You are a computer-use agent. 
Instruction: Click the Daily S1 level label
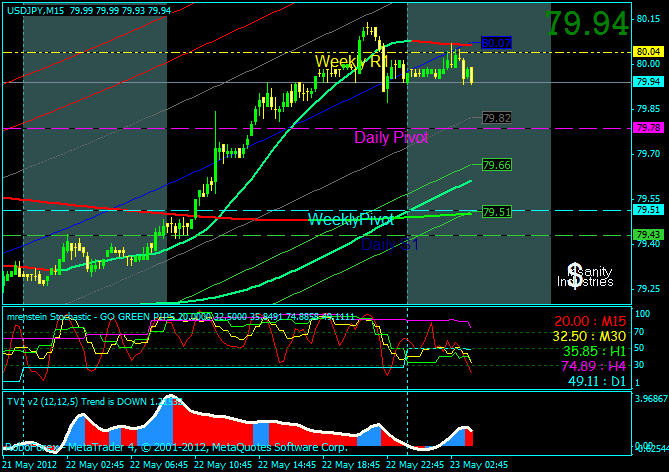click(390, 245)
